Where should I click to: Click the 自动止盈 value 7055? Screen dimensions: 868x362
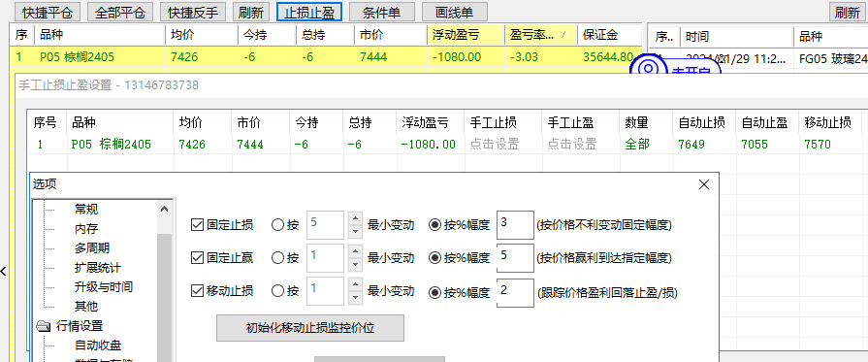[755, 145]
